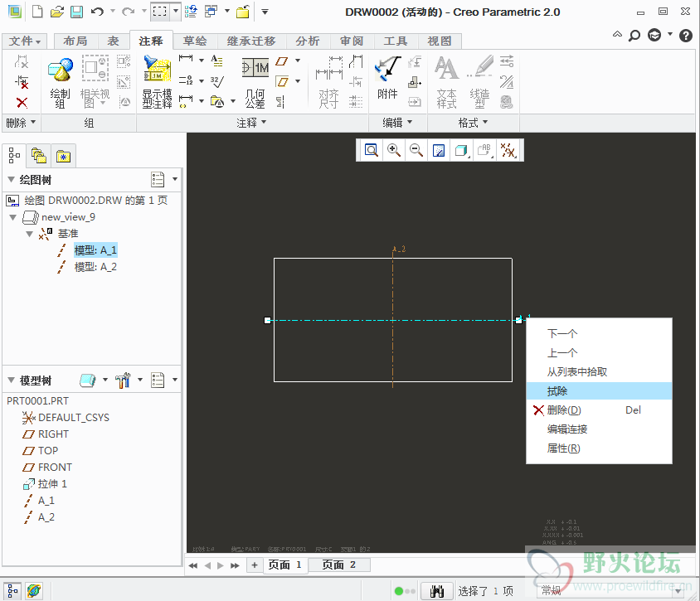Click the Layer tree tab icon
The height and width of the screenshot is (601, 700).
38,156
